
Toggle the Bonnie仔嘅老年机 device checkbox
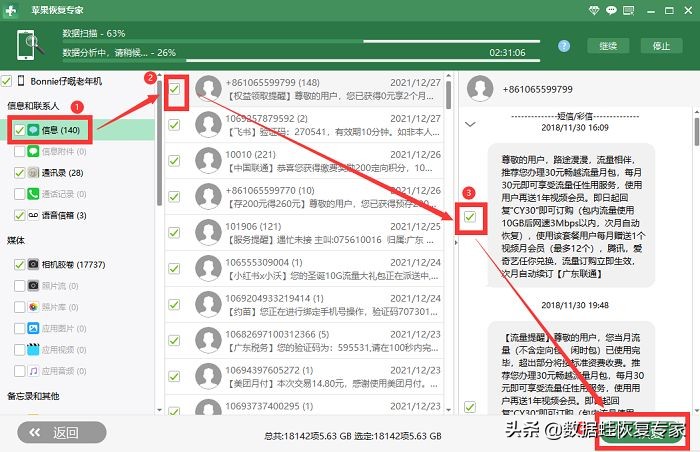point(6,81)
